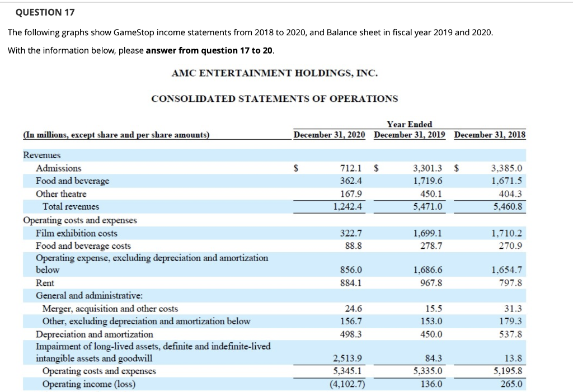
Task: Click the 537.8 depreciation value
Action: coord(510,334)
